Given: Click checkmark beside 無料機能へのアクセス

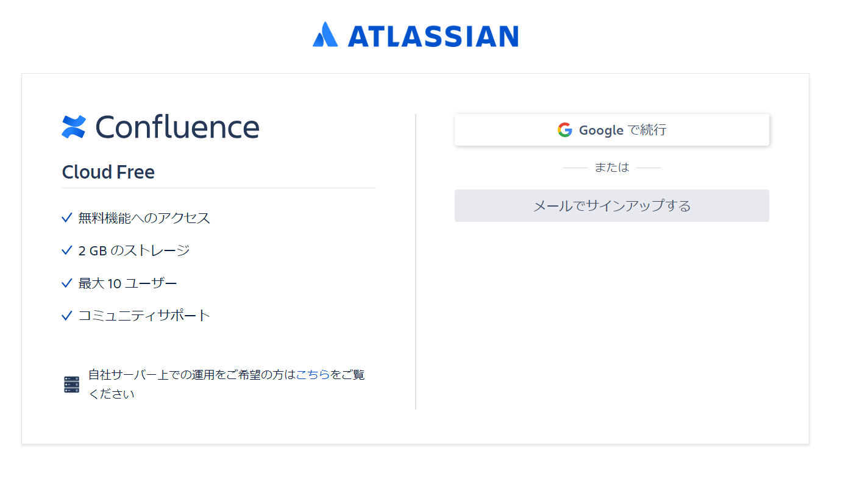Looking at the screenshot, I should [x=67, y=218].
